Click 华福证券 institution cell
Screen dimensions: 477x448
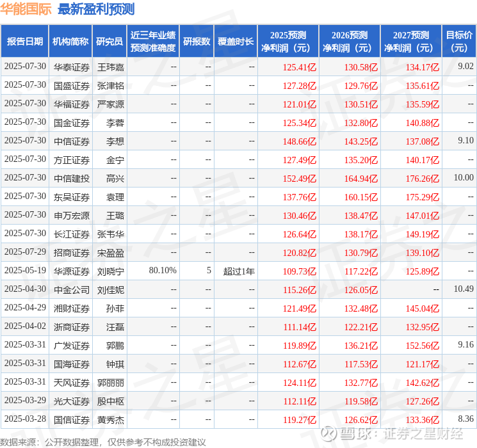tap(72, 104)
